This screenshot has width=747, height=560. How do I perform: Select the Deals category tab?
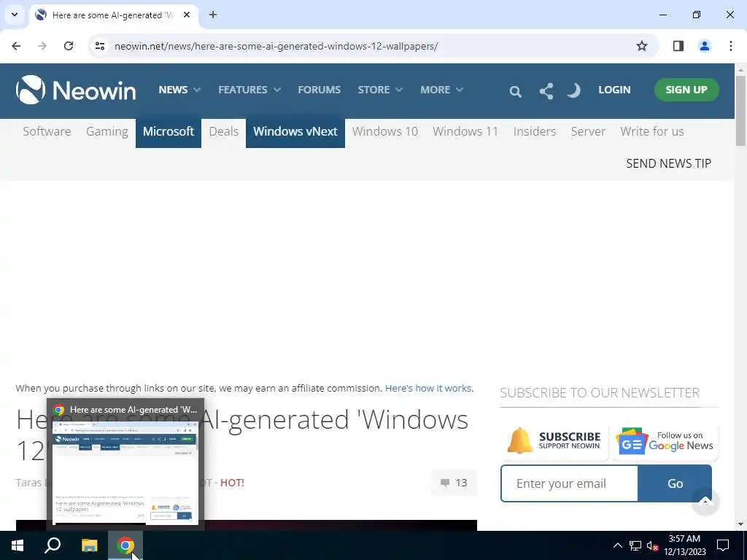(223, 131)
